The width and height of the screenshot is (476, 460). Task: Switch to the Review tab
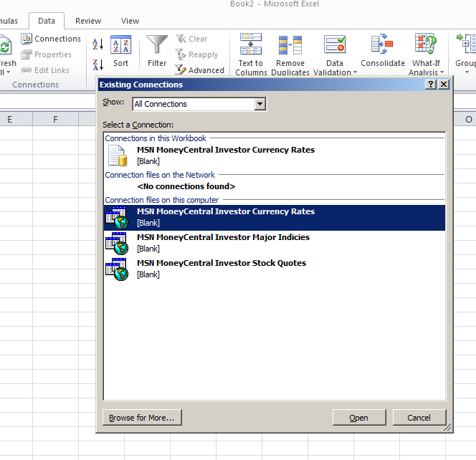pos(88,21)
